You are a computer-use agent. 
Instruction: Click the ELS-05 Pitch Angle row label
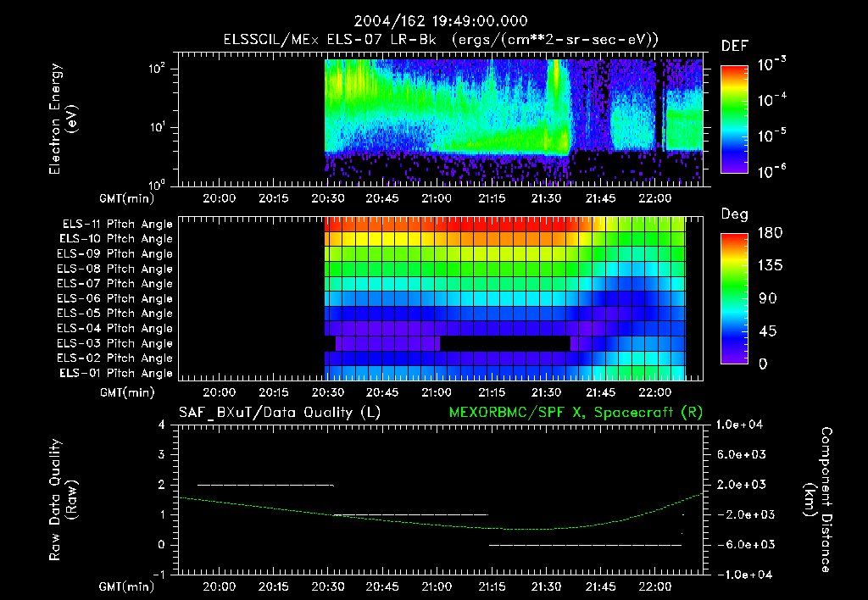115,314
